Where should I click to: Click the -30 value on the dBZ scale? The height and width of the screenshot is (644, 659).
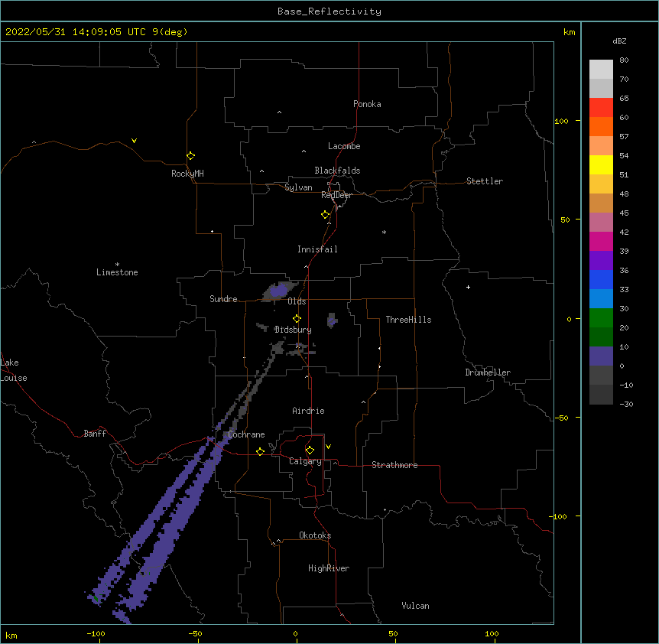pyautogui.click(x=626, y=405)
